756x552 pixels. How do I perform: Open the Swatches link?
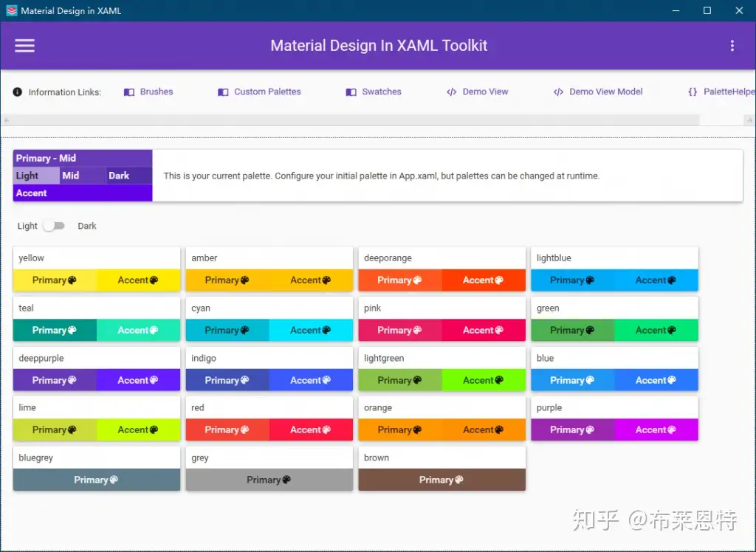click(x=382, y=92)
